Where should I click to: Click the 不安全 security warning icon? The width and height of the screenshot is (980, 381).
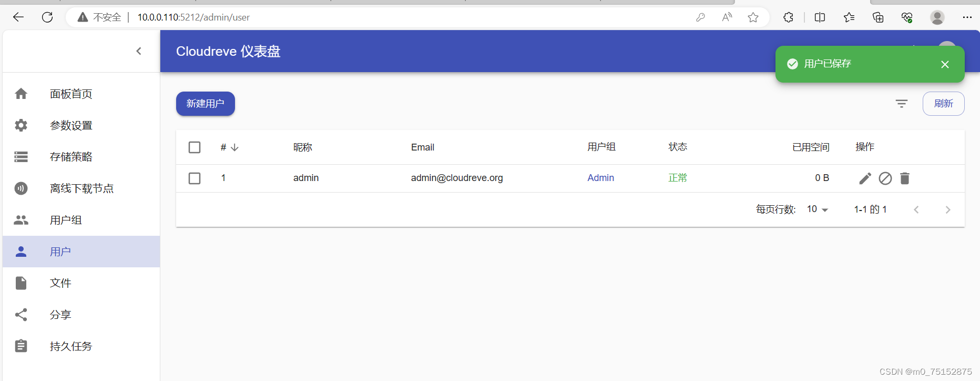point(83,17)
